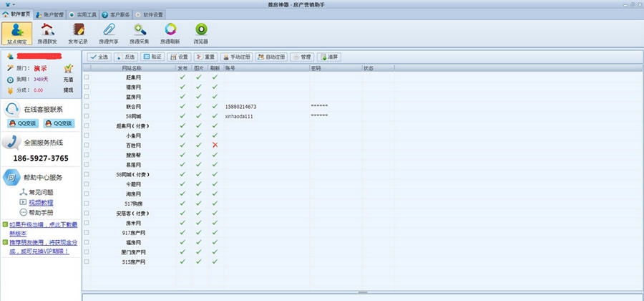Click the 清屏 clear screen button
This screenshot has width=644, height=301.
click(x=329, y=57)
